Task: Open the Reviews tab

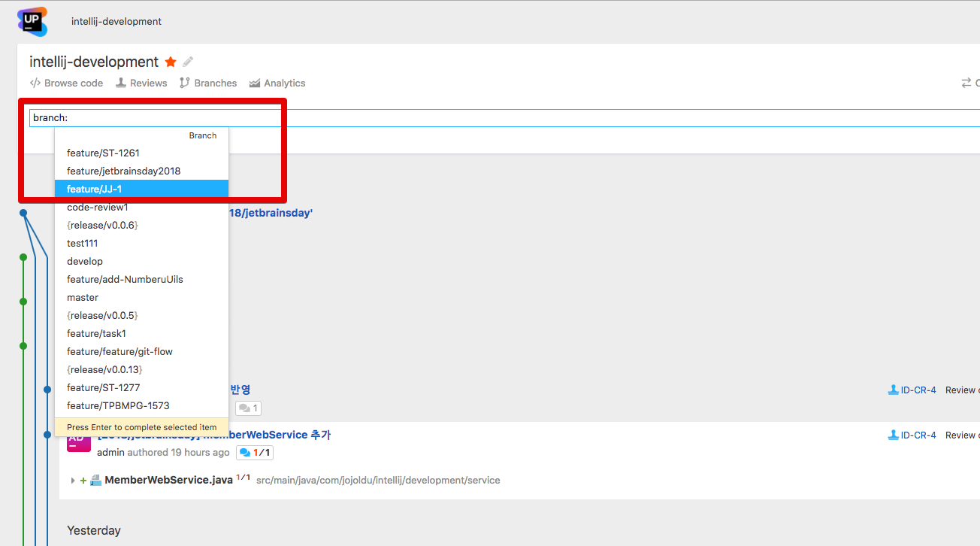Action: (141, 83)
